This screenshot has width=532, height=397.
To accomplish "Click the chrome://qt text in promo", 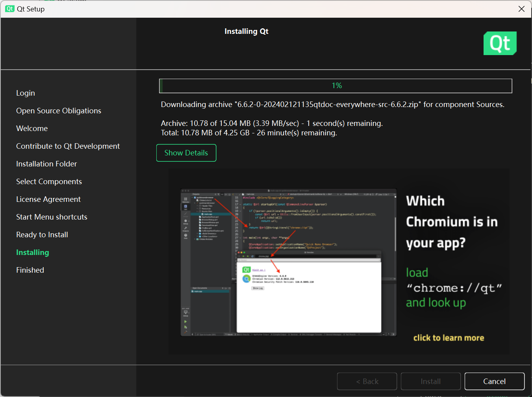I will (x=454, y=288).
